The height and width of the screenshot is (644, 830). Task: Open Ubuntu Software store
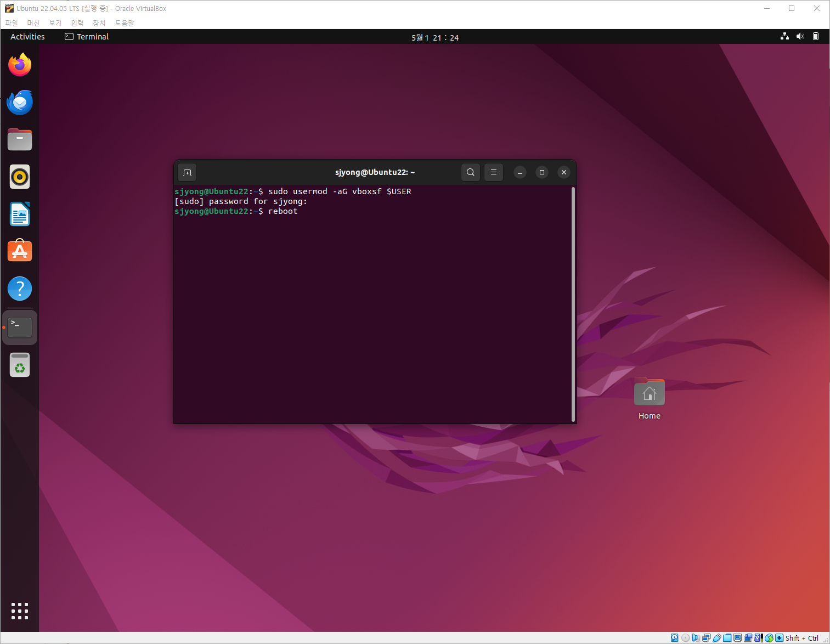20,251
